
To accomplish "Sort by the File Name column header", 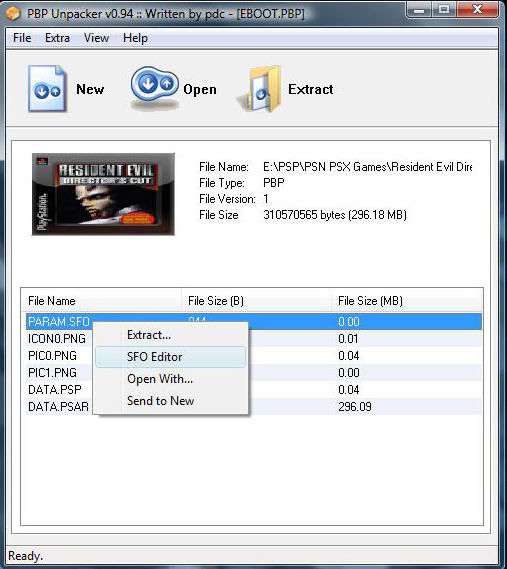I will click(x=101, y=301).
